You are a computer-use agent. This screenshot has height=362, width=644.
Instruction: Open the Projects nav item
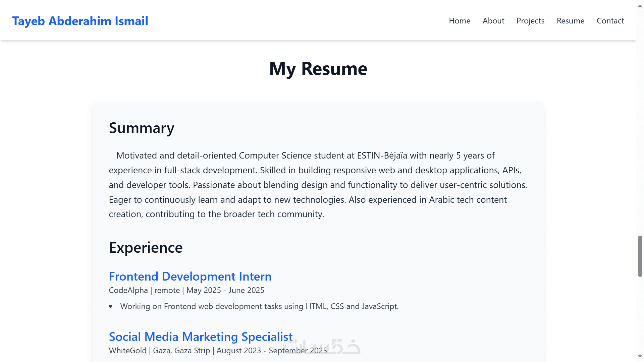click(530, 21)
